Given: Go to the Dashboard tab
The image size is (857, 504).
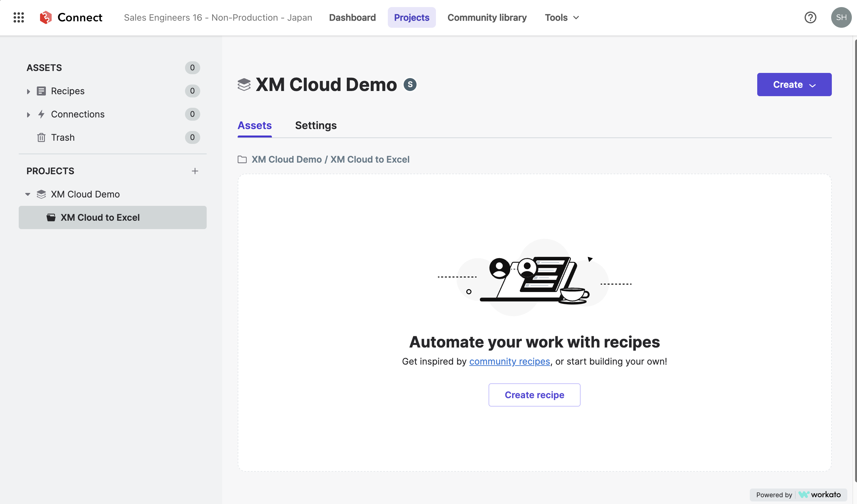Looking at the screenshot, I should (352, 17).
